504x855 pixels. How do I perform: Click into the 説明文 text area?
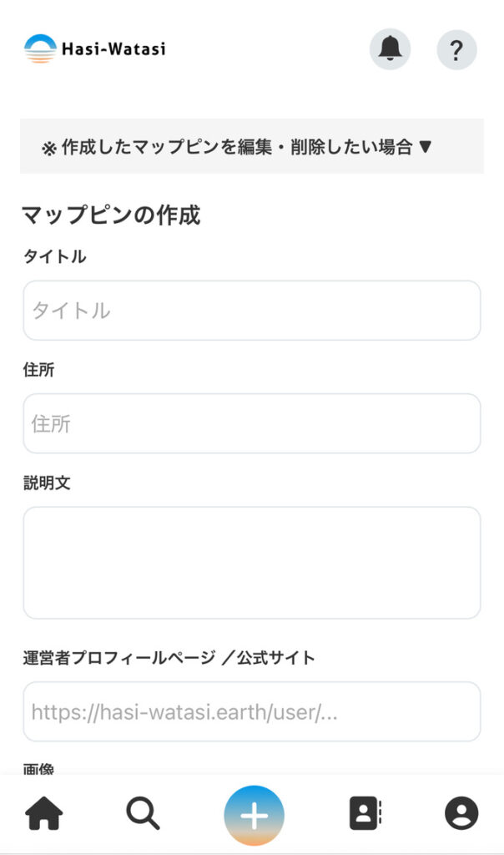tap(252, 563)
